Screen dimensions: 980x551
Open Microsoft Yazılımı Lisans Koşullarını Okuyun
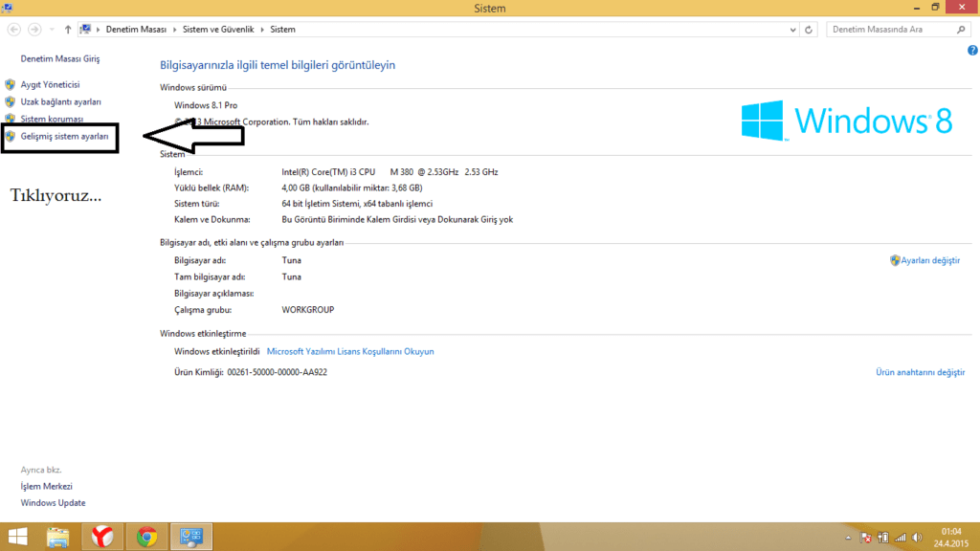coord(350,351)
